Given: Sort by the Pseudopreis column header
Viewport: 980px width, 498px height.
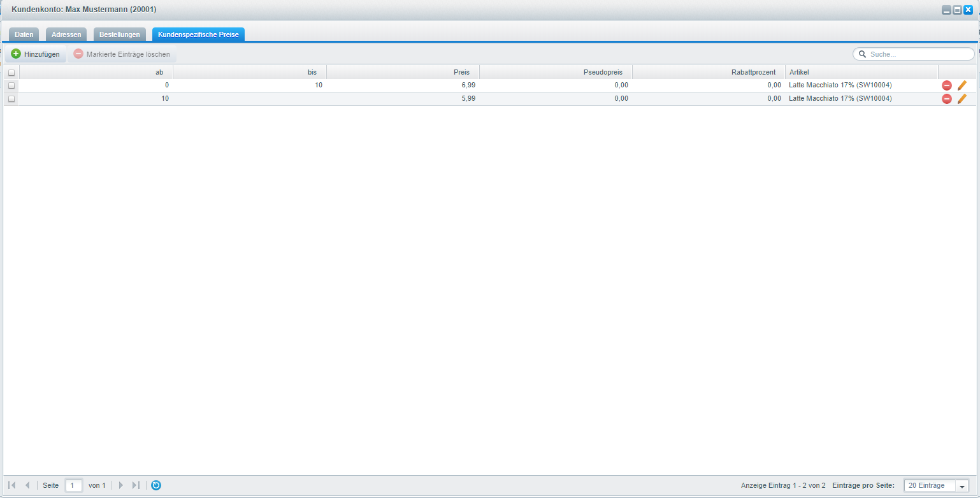Looking at the screenshot, I should tap(556, 72).
